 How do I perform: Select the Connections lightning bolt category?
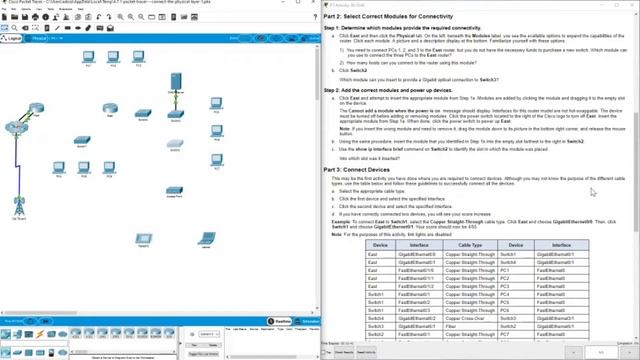40,335
